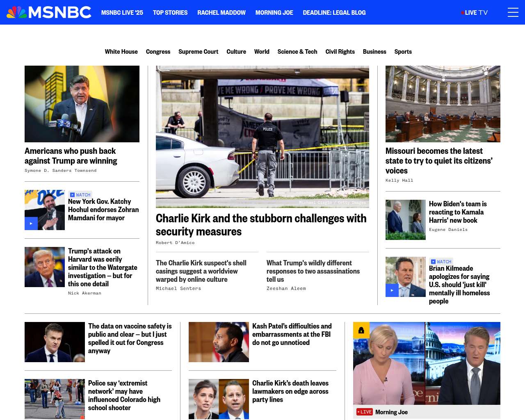This screenshot has width=525, height=420.
Task: Open vaccine safety data headline
Action: point(130,338)
